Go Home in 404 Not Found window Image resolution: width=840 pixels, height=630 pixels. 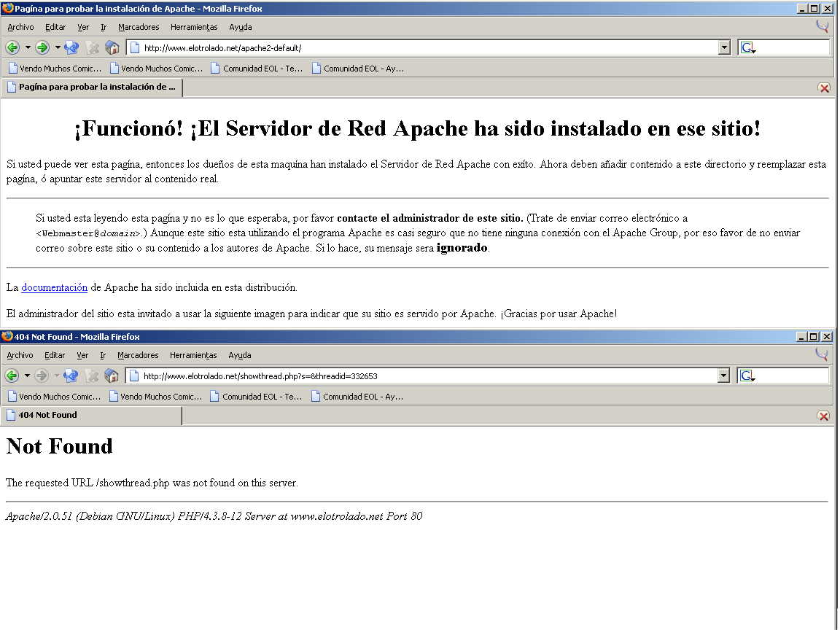click(112, 376)
